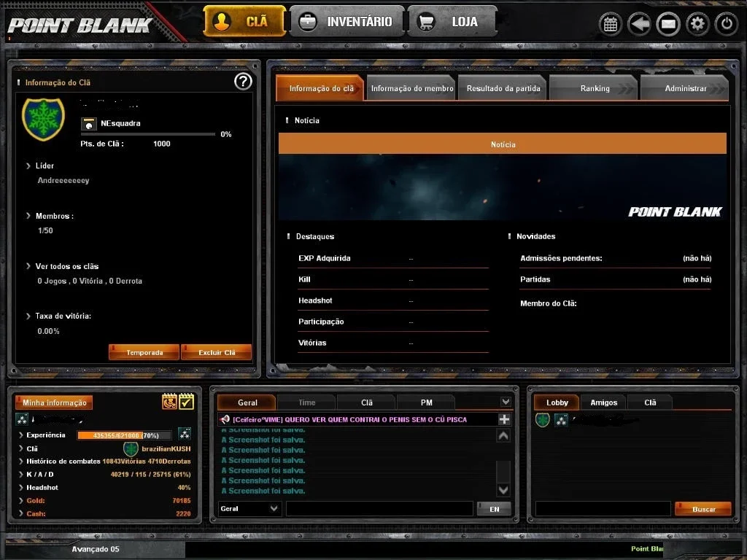This screenshot has height=560, width=747.
Task: Switch to Resultado da partida tab
Action: tap(503, 88)
